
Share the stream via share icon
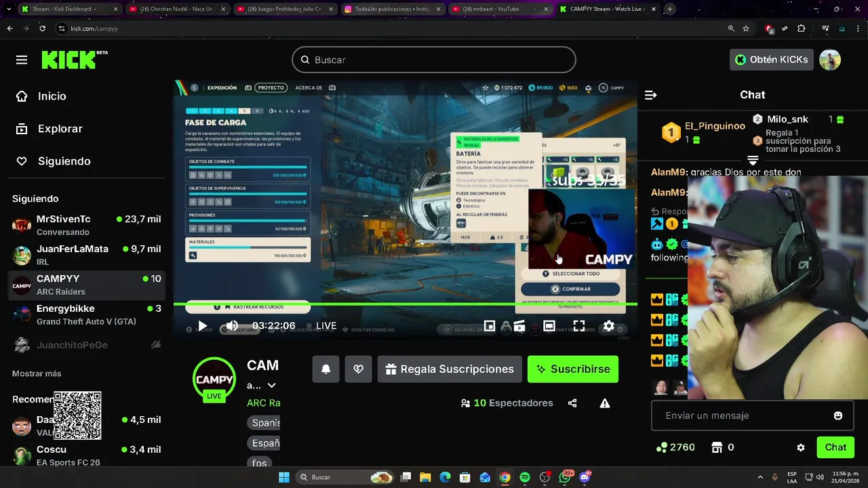pyautogui.click(x=572, y=403)
